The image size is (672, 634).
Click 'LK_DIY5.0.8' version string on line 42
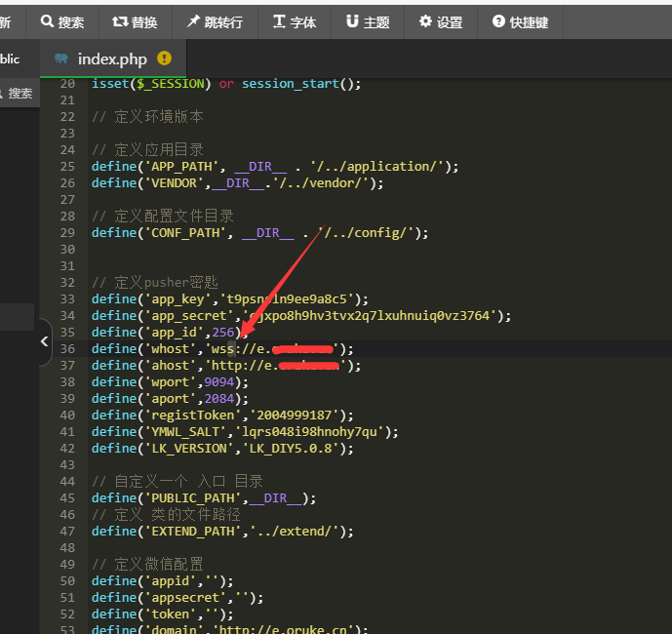[x=292, y=449]
